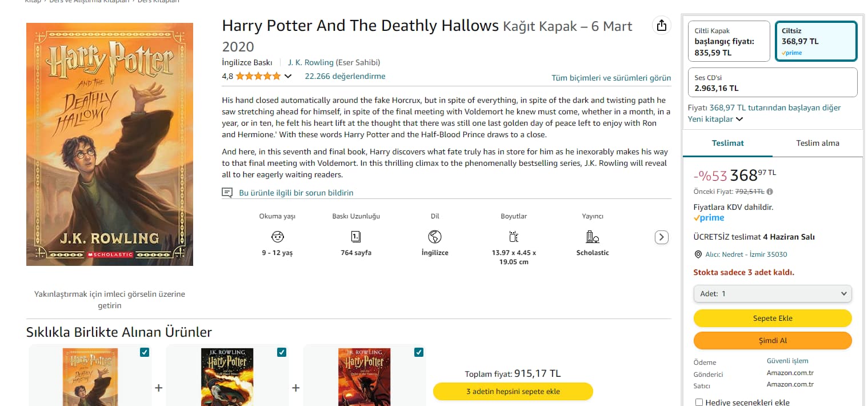This screenshot has height=406, width=868.
Task: Click the report-issue speech bubble icon
Action: [227, 193]
